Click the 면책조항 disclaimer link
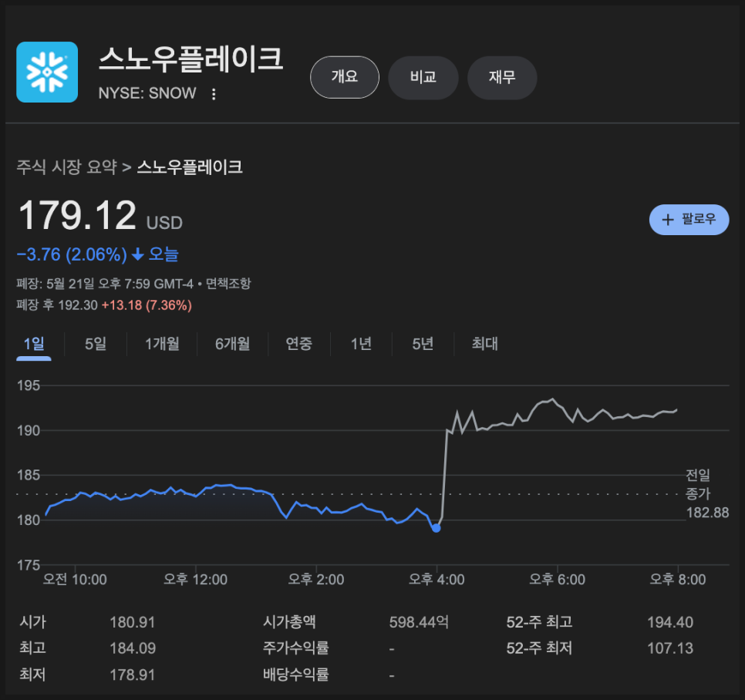The height and width of the screenshot is (700, 745). click(228, 284)
